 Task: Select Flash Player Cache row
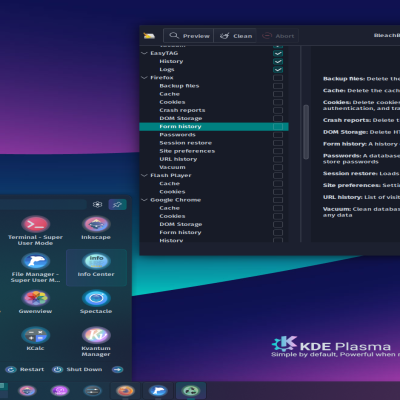[x=214, y=184]
